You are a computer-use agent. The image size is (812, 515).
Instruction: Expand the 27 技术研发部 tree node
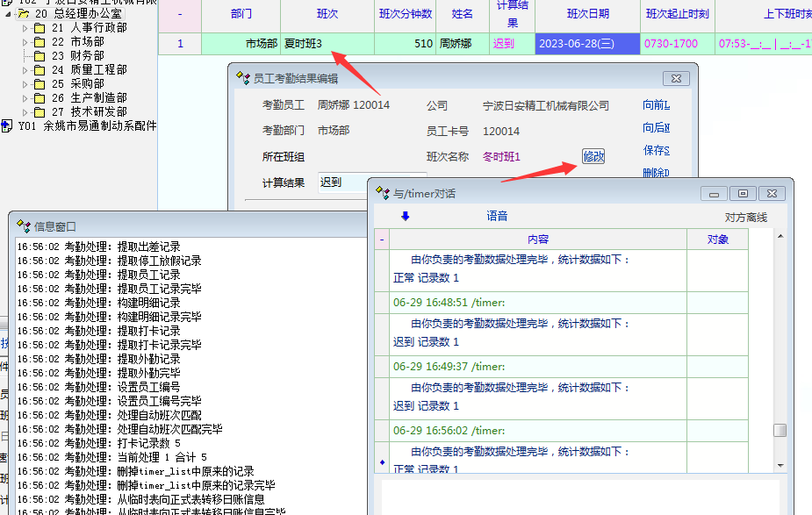(x=25, y=112)
